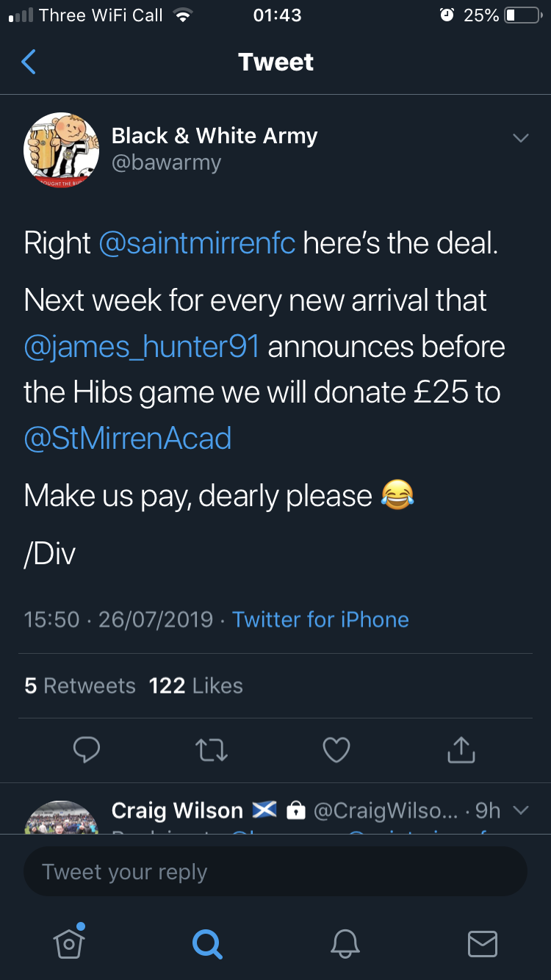551x980 pixels.
Task: Open the share upload icon
Action: pyautogui.click(x=461, y=749)
